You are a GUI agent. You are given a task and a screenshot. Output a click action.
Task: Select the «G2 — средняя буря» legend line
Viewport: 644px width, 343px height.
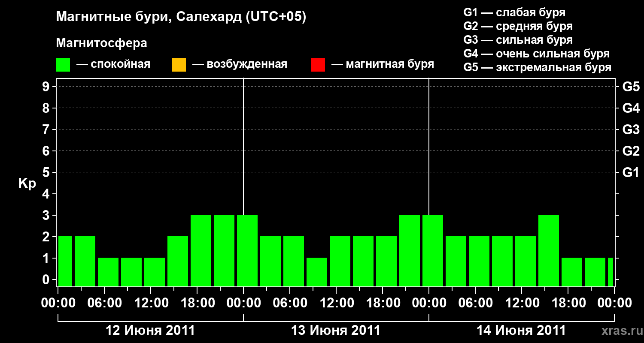coord(518,26)
